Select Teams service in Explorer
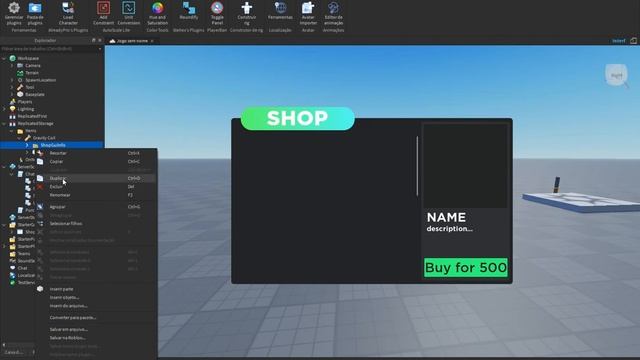640x360 pixels. pyautogui.click(x=24, y=253)
